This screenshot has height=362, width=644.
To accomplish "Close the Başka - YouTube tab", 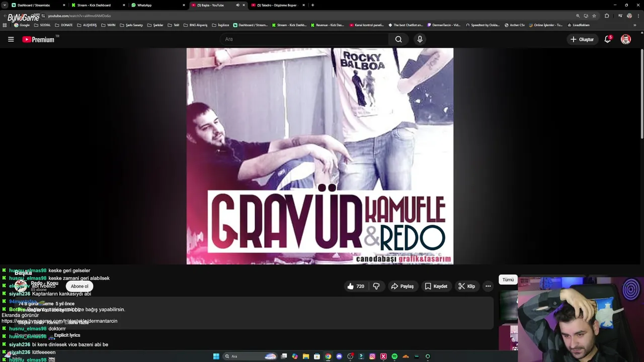I will click(x=244, y=5).
